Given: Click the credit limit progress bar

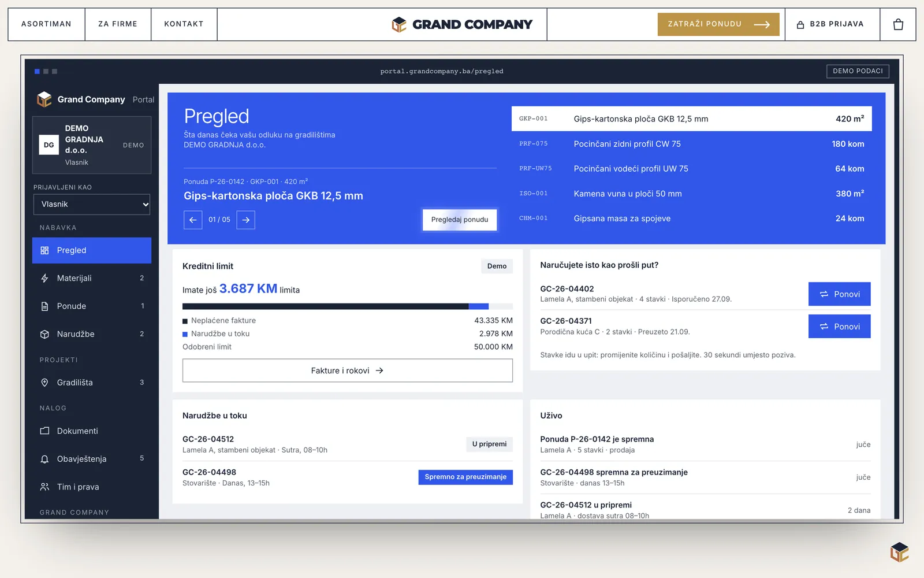Looking at the screenshot, I should click(x=348, y=306).
